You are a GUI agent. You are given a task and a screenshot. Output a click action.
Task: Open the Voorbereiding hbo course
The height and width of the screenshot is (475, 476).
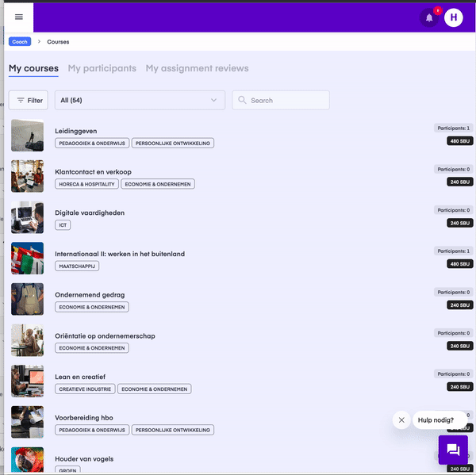[x=84, y=418]
